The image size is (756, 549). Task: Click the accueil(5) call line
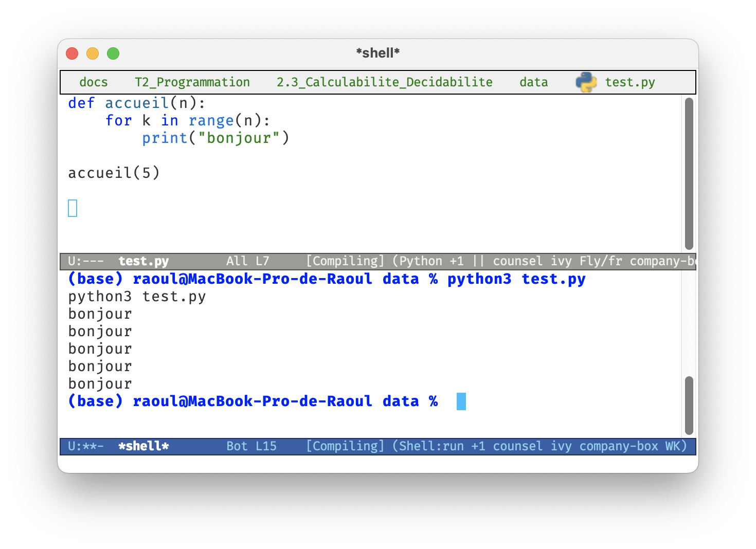(114, 173)
